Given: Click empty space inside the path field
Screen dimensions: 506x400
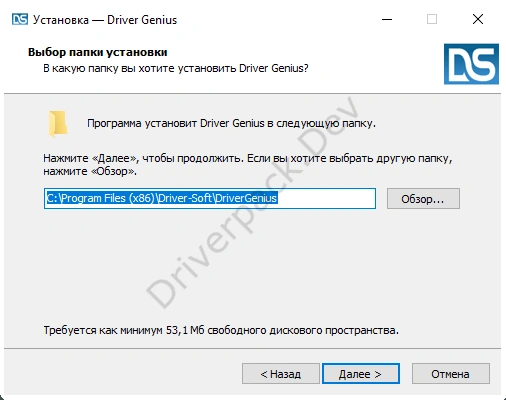Looking at the screenshot, I should coord(326,199).
